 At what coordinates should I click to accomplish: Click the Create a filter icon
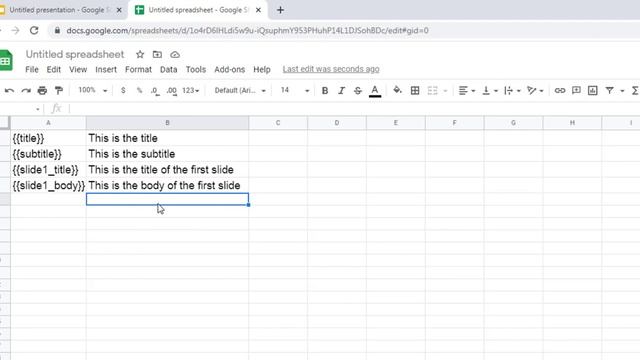click(x=609, y=91)
